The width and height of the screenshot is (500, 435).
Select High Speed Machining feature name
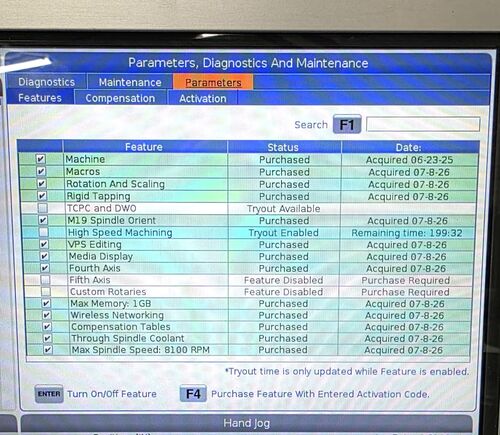pyautogui.click(x=120, y=233)
